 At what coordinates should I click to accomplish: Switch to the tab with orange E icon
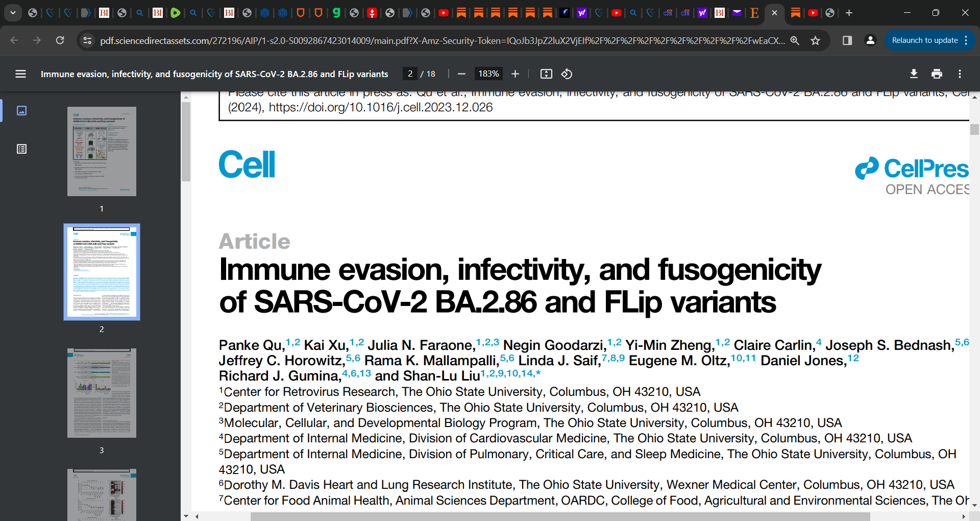(754, 13)
